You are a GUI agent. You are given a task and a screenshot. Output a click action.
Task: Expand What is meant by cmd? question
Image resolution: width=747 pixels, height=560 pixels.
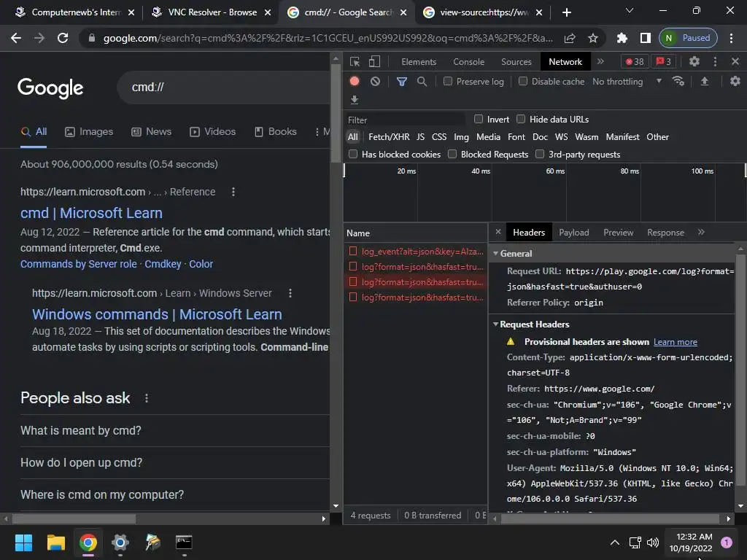click(x=175, y=430)
